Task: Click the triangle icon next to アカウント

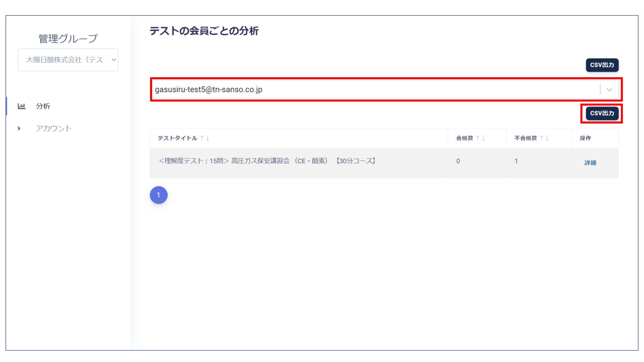Action: coord(19,128)
